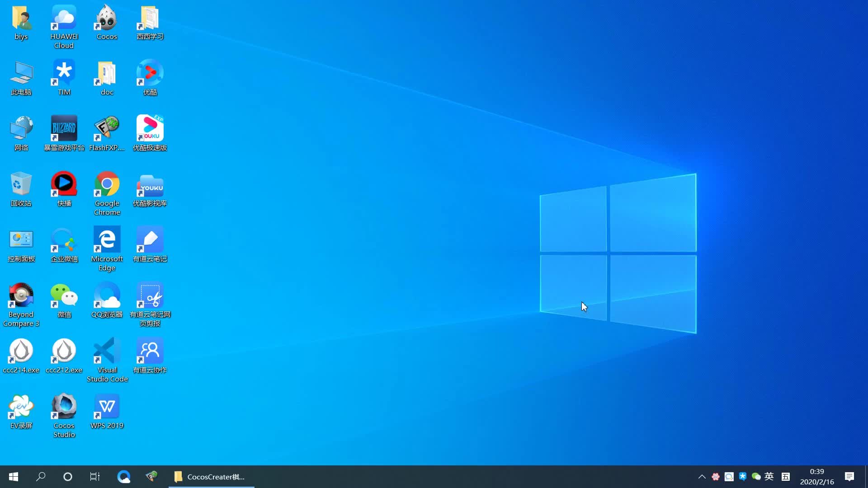Switch input language 英 indicator
The image size is (868, 488).
coord(769,477)
